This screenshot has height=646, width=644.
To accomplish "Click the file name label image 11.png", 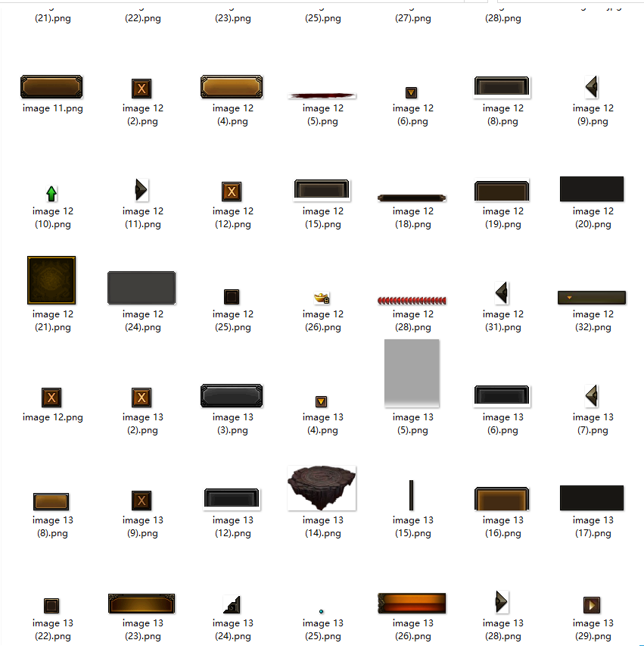I will click(x=53, y=108).
